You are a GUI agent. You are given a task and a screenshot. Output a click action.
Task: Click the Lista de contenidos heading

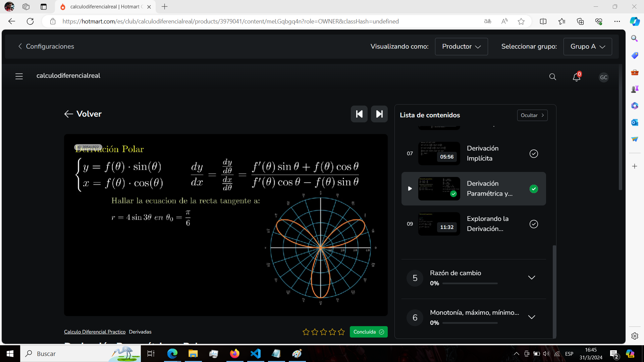[x=430, y=115]
